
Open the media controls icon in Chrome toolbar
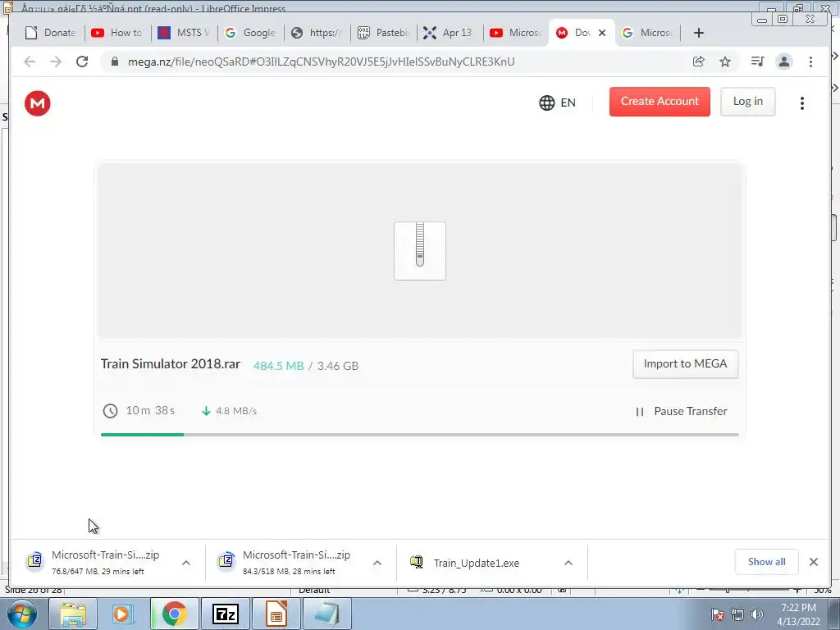point(757,62)
